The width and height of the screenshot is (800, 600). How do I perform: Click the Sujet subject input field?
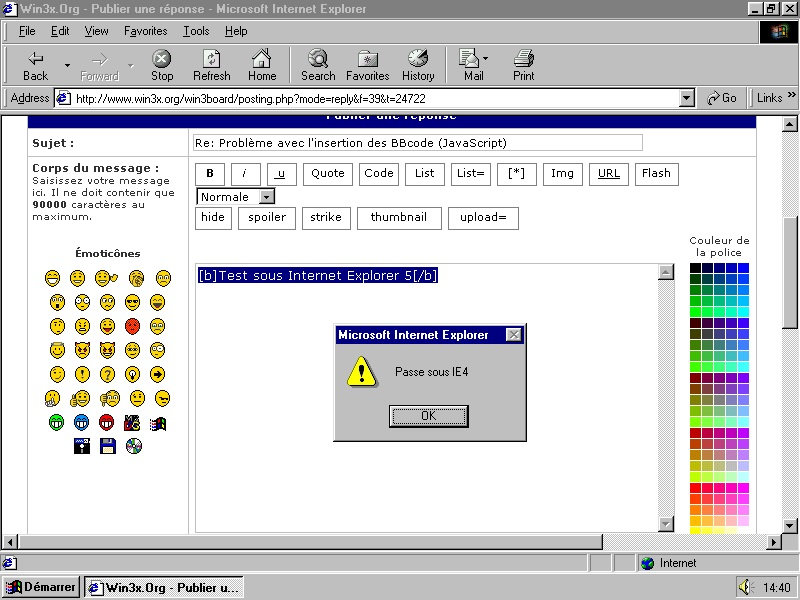(x=417, y=143)
